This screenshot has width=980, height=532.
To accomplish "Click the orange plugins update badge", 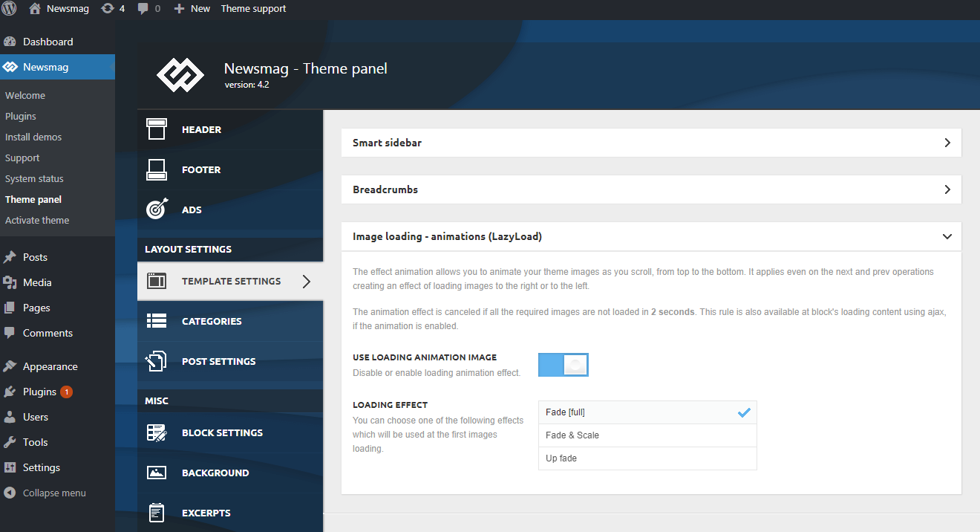I will [67, 392].
